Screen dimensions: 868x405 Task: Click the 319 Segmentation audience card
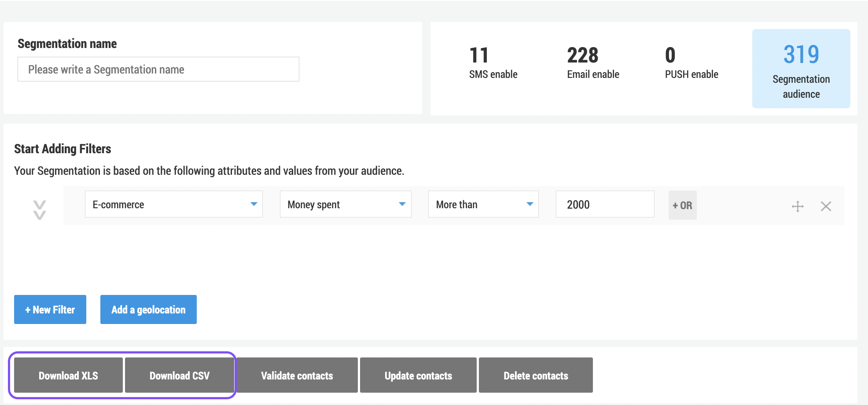coord(801,69)
